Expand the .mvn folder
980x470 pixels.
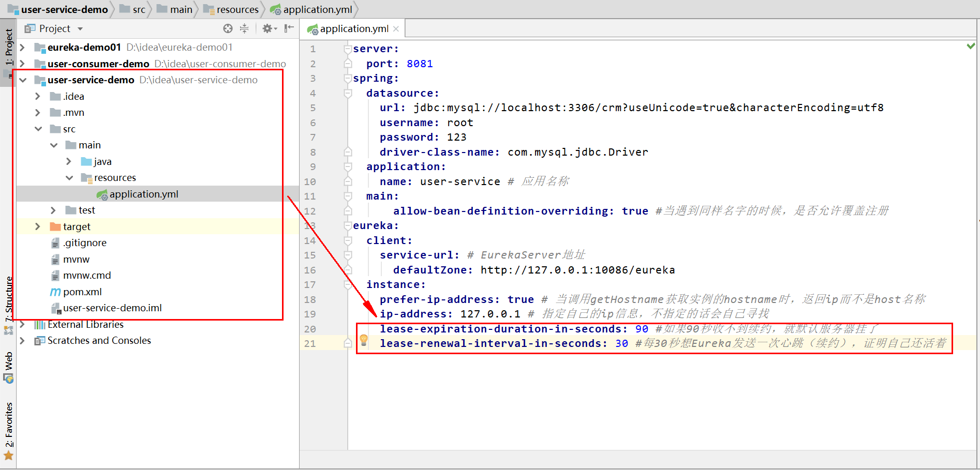(x=38, y=113)
